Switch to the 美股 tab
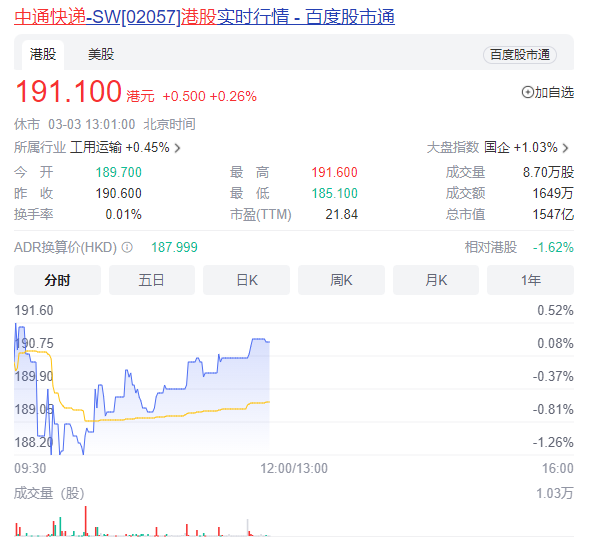This screenshot has height=547, width=590. [101, 55]
